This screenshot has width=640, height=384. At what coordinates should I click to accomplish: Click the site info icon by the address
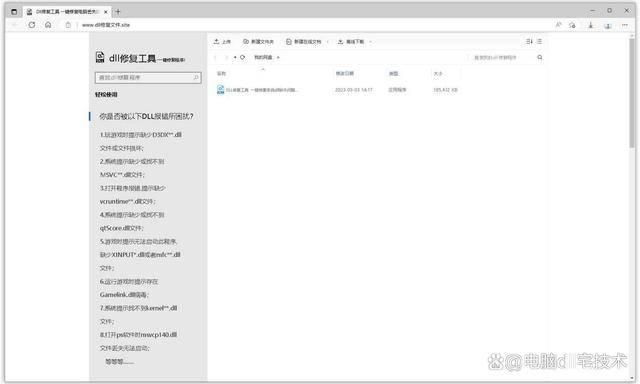(x=68, y=25)
